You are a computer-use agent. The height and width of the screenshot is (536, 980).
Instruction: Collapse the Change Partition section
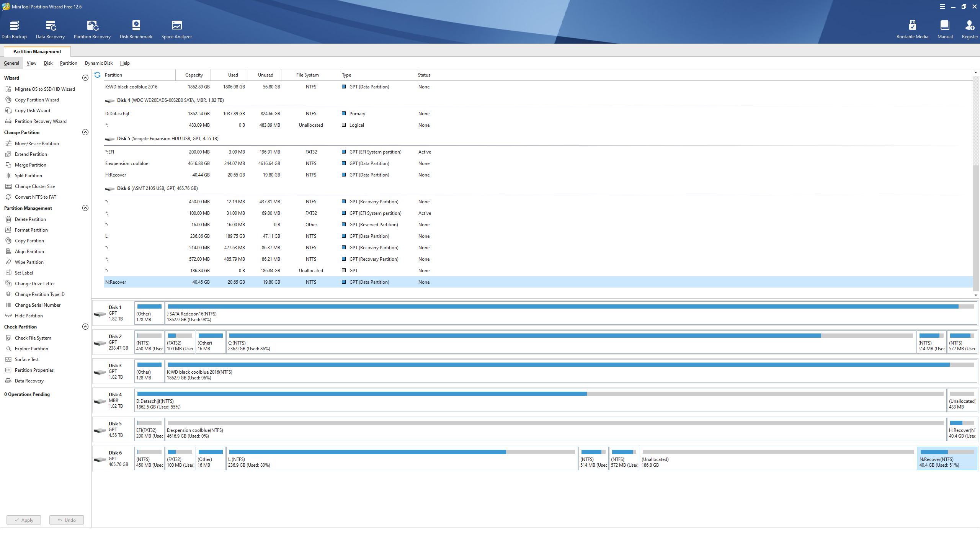coord(85,132)
